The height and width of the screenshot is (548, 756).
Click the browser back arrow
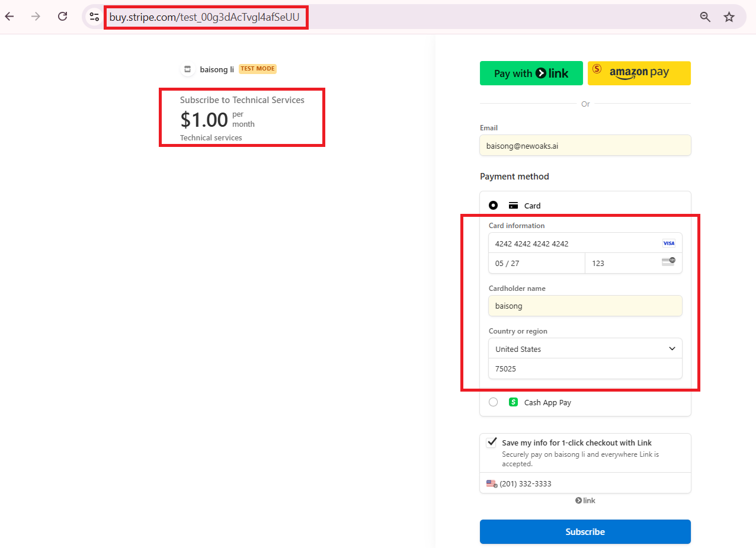click(x=9, y=17)
